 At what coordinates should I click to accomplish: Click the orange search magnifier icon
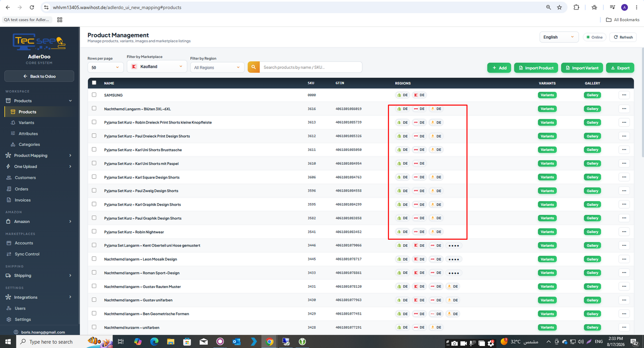click(254, 67)
